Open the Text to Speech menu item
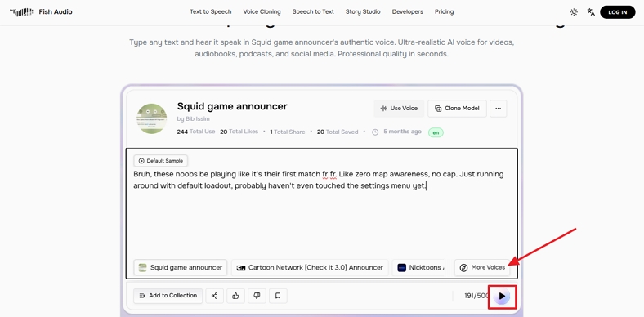Image resolution: width=644 pixels, height=317 pixels. pos(210,12)
